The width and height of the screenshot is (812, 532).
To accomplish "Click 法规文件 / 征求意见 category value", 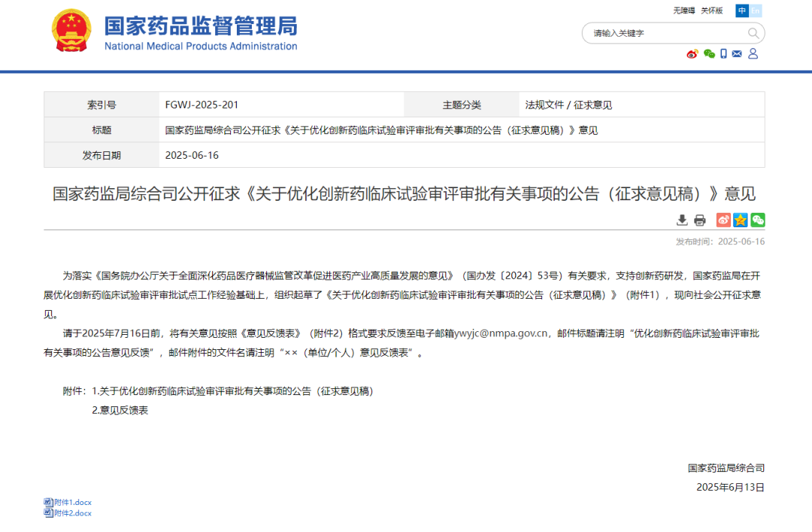I will point(568,105).
